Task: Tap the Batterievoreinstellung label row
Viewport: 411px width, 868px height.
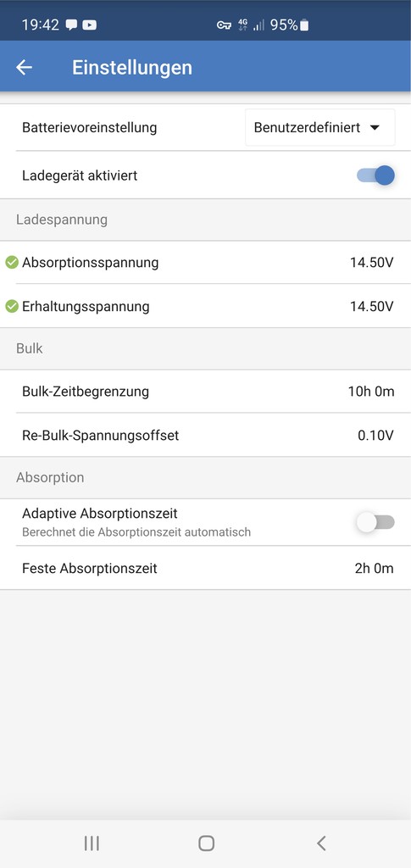Action: (206, 127)
